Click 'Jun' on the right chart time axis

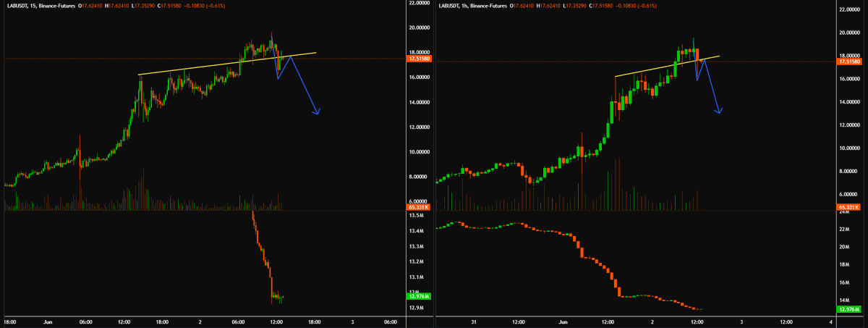point(561,321)
